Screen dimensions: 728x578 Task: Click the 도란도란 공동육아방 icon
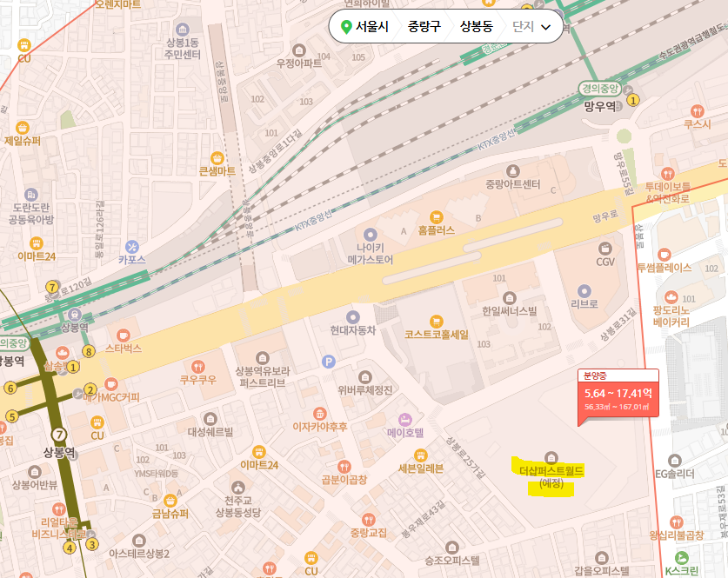(x=31, y=195)
